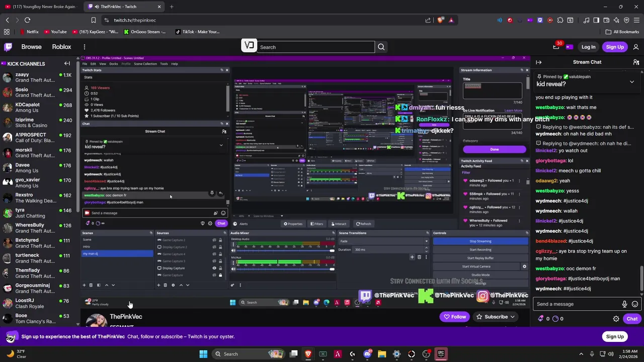
Task: Expand the Subscribe dropdown arrow
Action: pos(512,317)
